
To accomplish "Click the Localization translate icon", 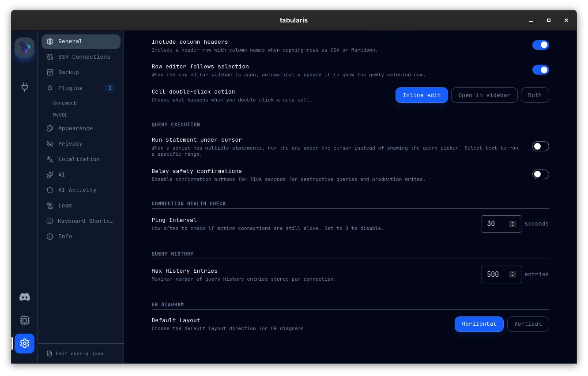I will (x=50, y=159).
